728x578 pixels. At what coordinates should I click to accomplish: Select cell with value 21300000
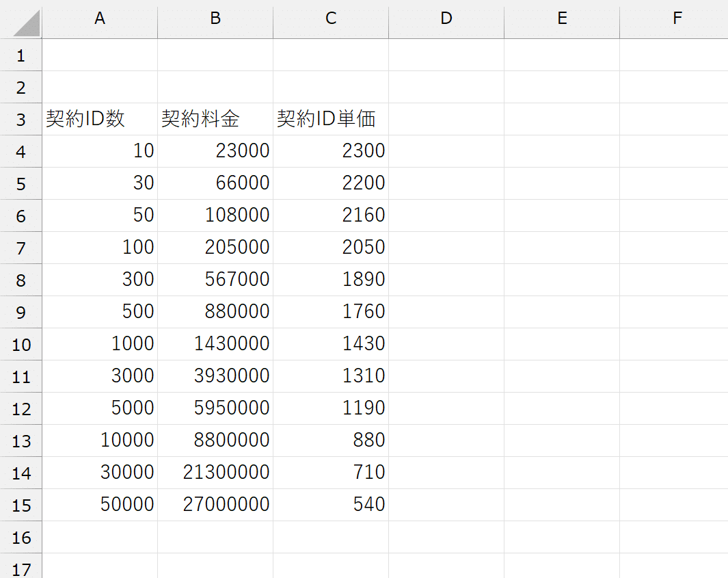[215, 473]
